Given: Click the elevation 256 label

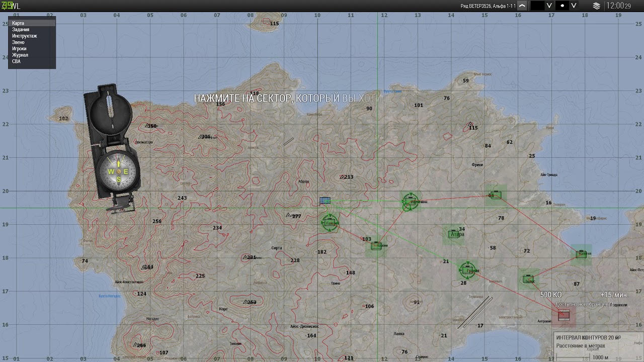Looking at the screenshot, I should point(157,221).
